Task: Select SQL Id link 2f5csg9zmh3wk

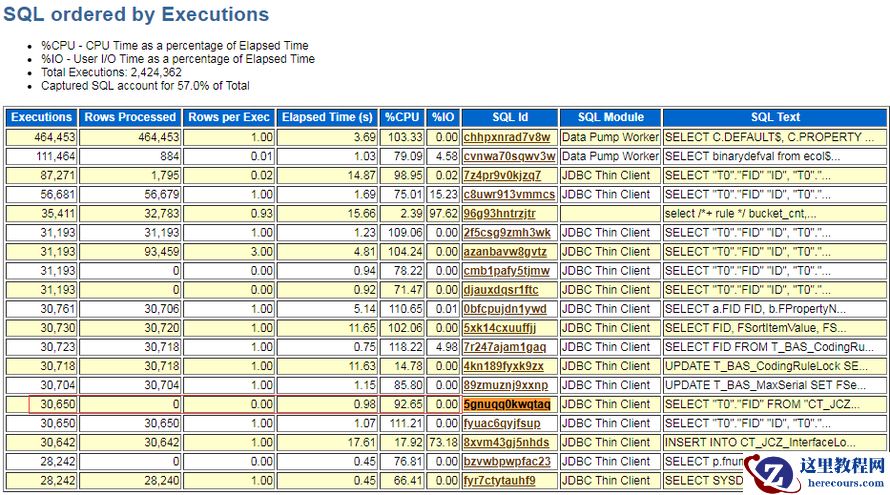Action: tap(507, 233)
